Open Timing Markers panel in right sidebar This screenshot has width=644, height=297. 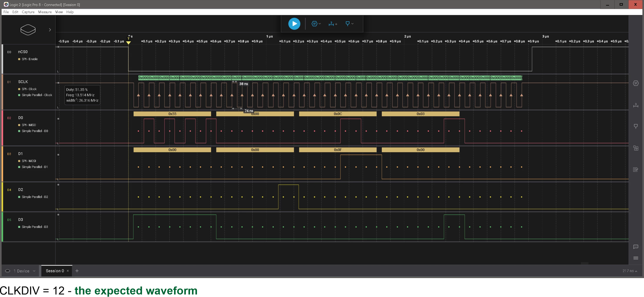[x=636, y=126]
